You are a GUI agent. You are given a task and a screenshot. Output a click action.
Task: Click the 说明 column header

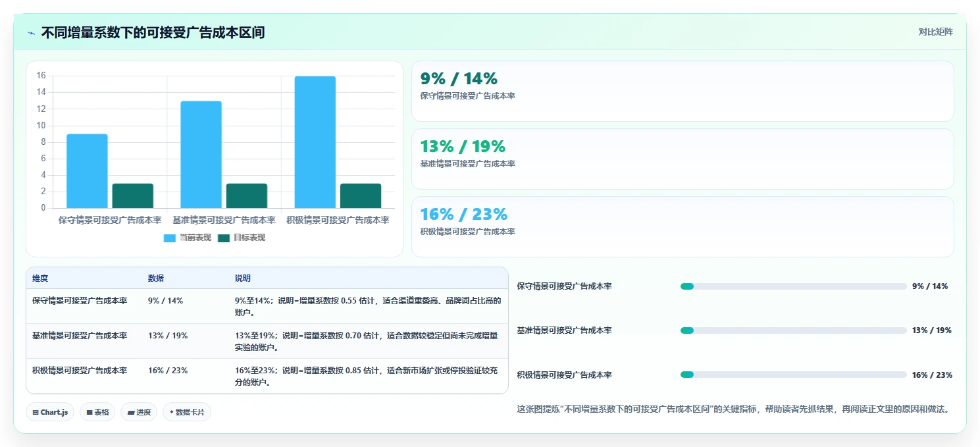tap(243, 278)
